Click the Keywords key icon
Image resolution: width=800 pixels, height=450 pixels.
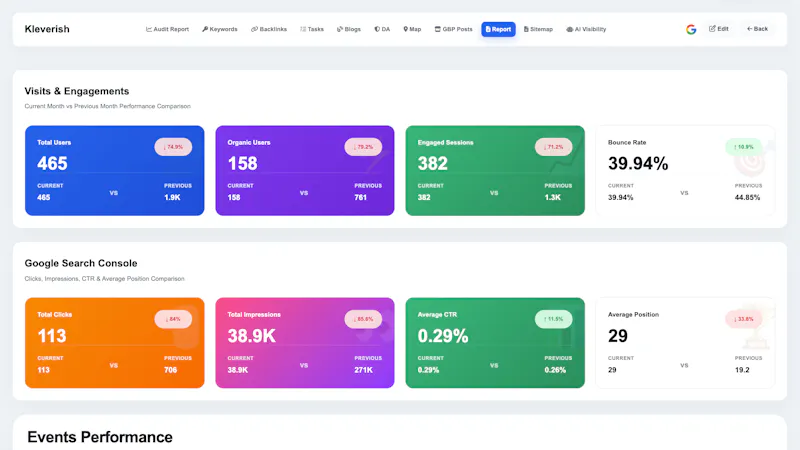tap(205, 29)
